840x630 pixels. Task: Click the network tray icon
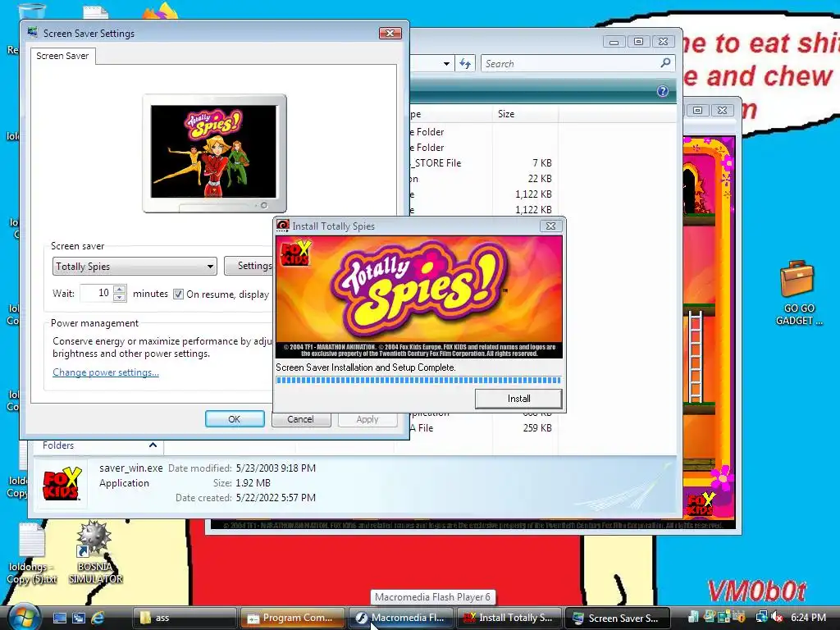pyautogui.click(x=761, y=617)
